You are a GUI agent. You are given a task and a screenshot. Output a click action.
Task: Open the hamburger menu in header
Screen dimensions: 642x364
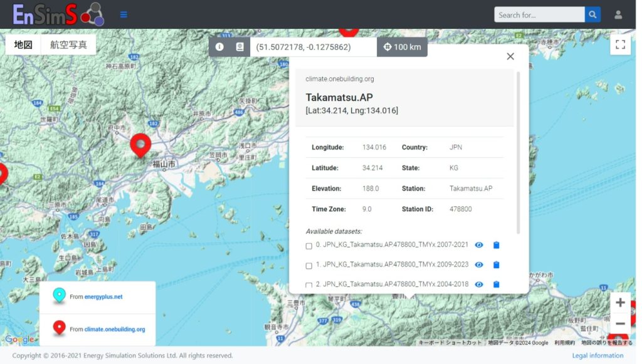point(124,14)
